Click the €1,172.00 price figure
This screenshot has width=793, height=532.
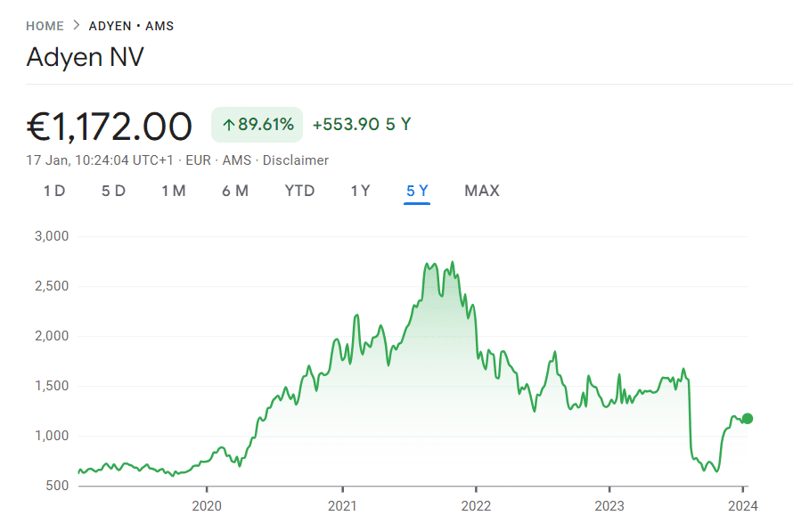110,126
